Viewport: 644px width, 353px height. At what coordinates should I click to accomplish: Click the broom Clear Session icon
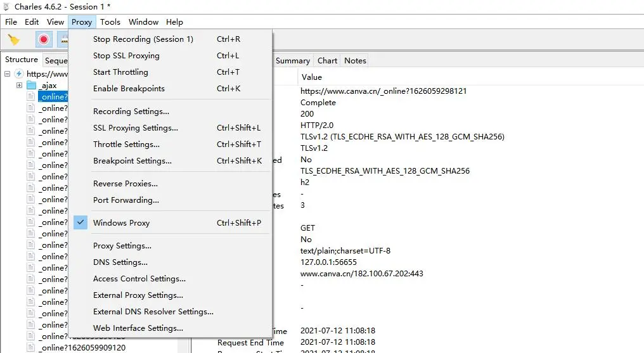[13, 40]
